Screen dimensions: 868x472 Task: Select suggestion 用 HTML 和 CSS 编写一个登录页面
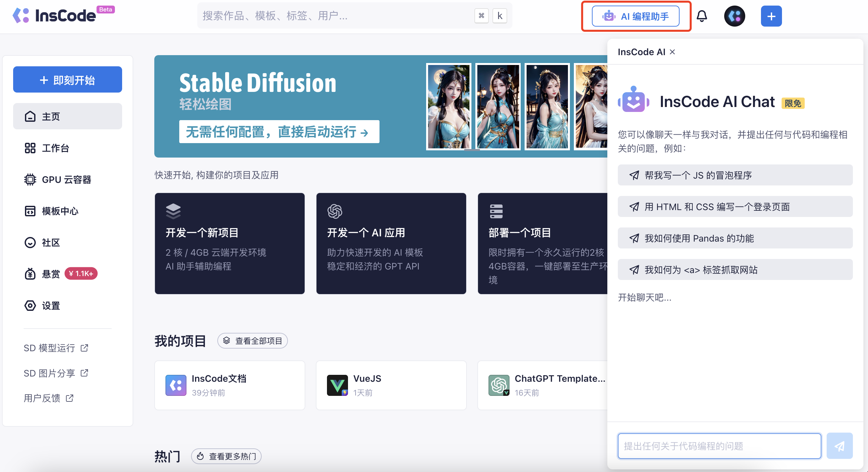click(735, 206)
